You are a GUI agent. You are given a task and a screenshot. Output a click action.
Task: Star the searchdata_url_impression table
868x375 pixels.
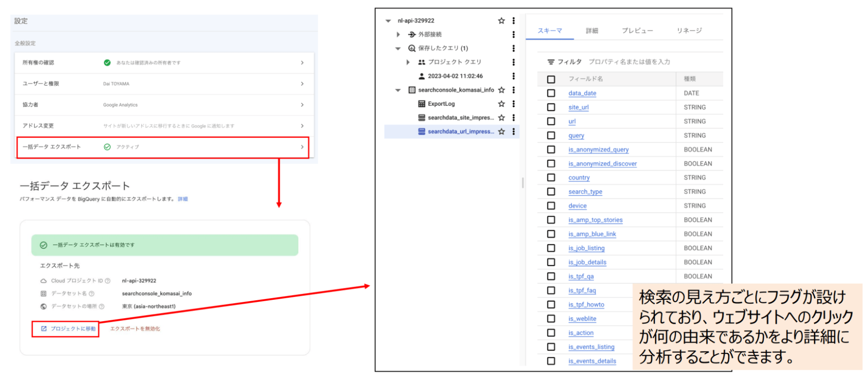(501, 132)
